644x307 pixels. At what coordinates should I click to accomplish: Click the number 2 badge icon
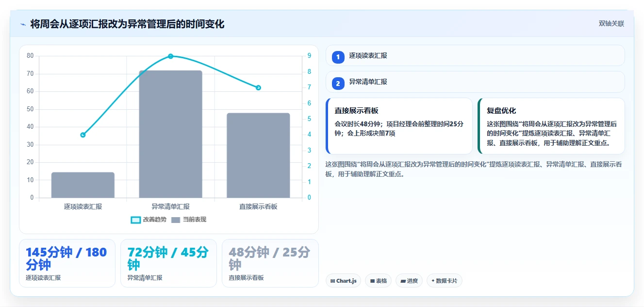click(x=338, y=84)
